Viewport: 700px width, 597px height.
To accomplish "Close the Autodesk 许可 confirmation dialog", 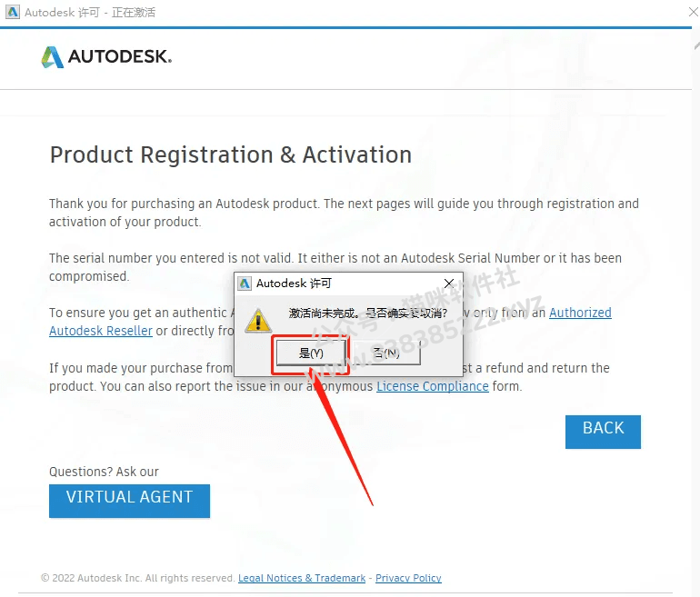I will pos(449,284).
